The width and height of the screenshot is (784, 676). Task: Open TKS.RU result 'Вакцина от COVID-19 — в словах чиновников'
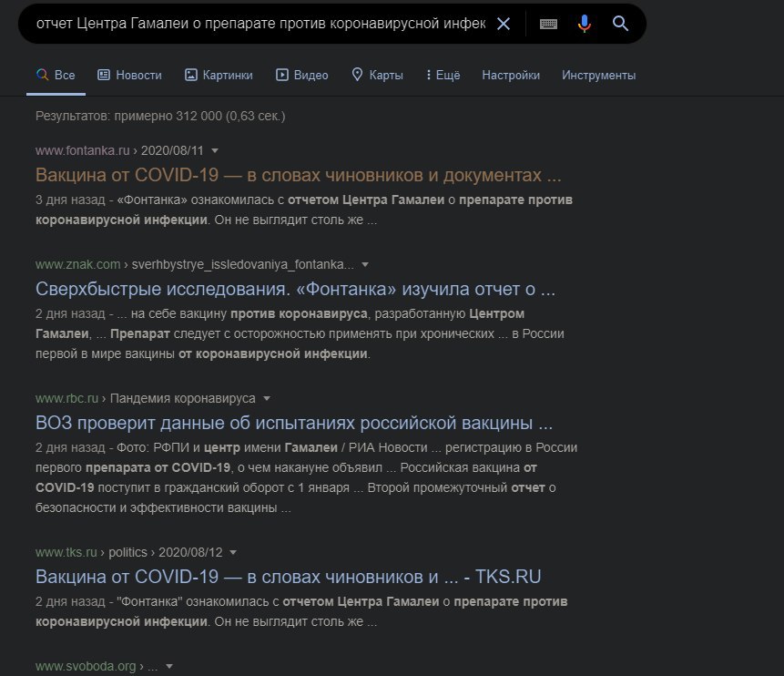288,577
